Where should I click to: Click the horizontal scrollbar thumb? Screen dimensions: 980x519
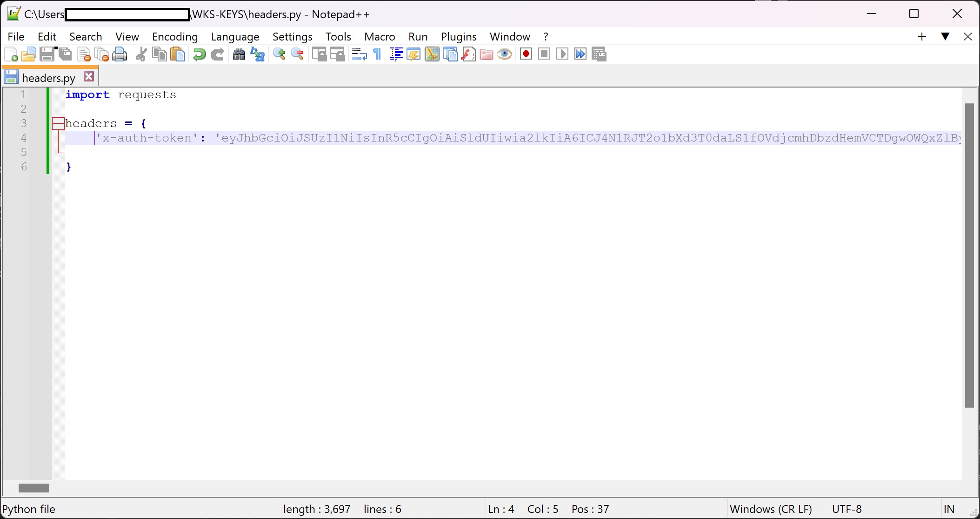click(33, 488)
